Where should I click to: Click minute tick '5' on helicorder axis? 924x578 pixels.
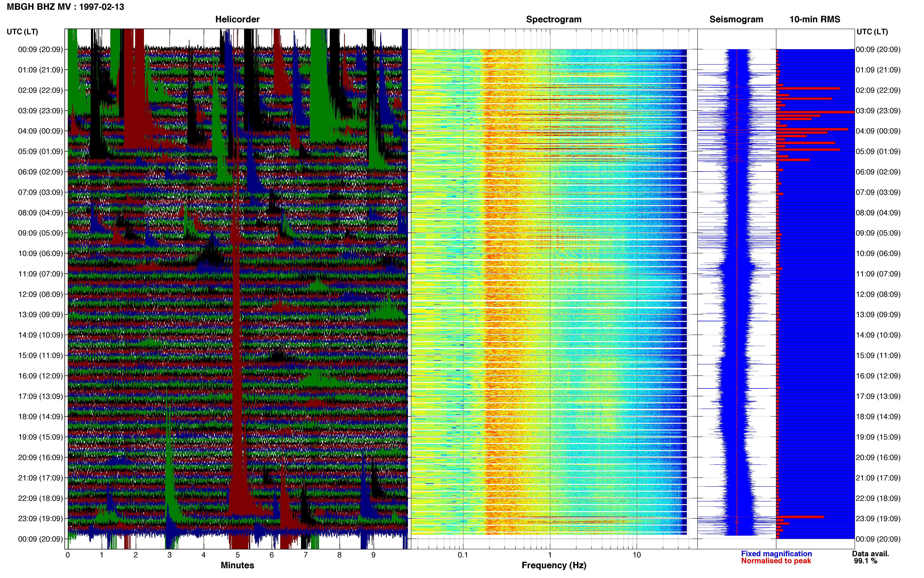238,555
